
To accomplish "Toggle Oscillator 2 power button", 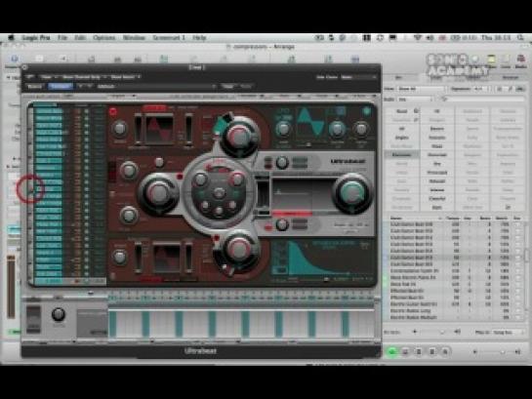I will click(113, 276).
